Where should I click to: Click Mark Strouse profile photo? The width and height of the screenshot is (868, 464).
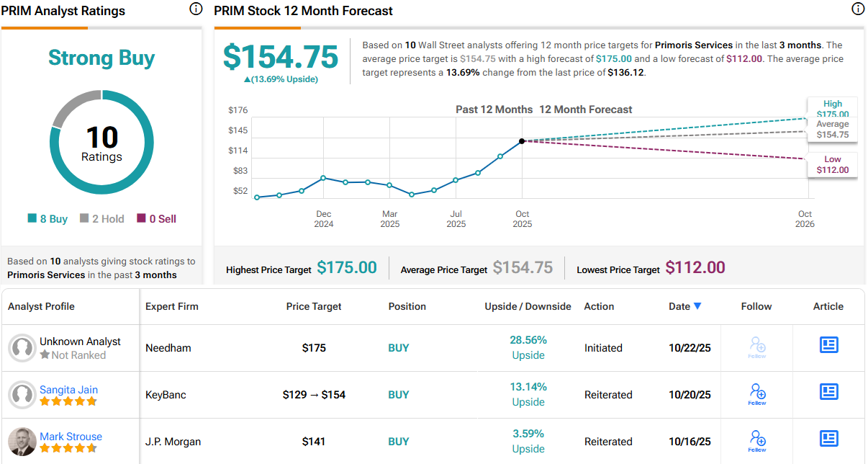coord(22,441)
